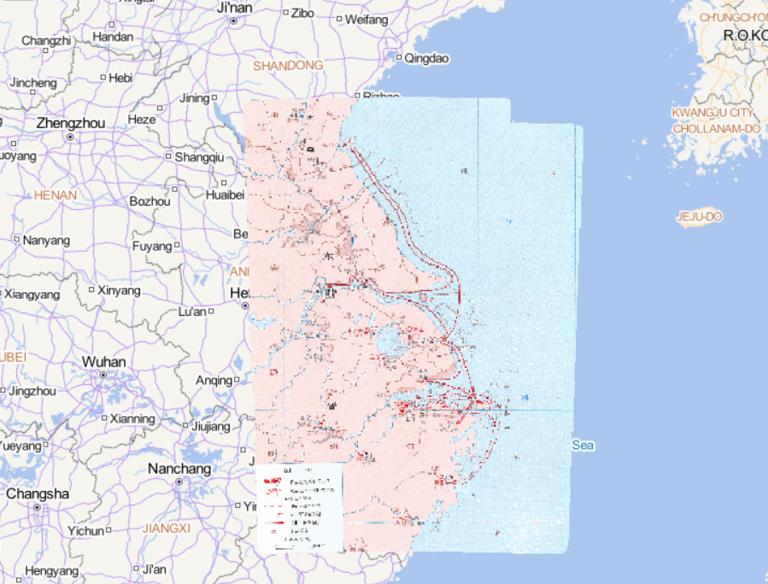Click the Xinyang city label
Viewport: 768px width, 584px height.
point(119,291)
